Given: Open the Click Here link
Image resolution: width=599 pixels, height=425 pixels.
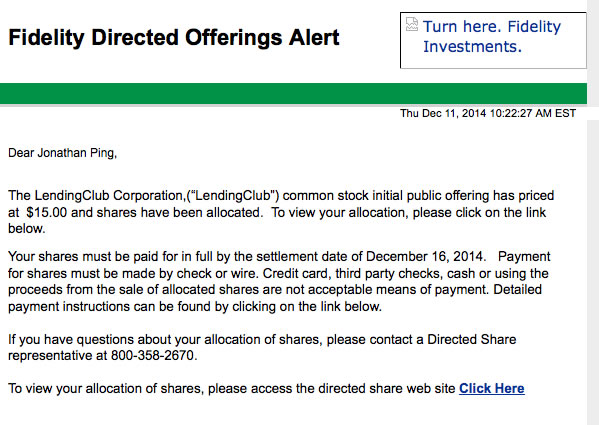Looking at the screenshot, I should pos(492,388).
